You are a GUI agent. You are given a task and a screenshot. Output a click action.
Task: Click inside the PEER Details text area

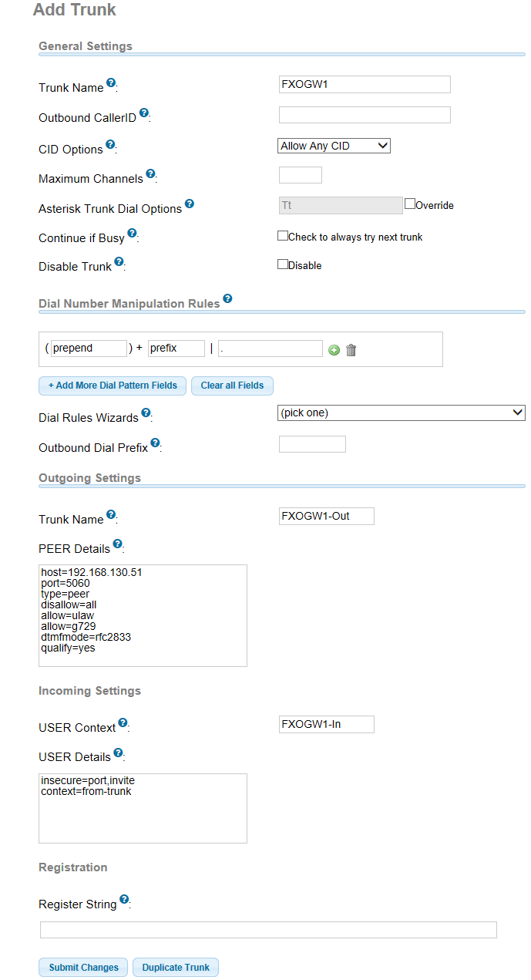point(143,615)
